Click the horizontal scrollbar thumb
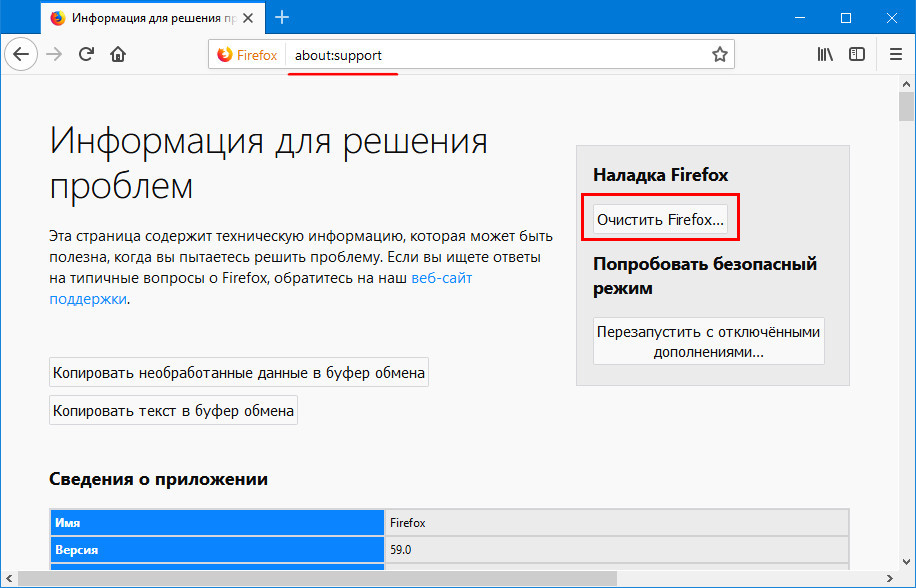This screenshot has height=588, width=916. click(317, 578)
